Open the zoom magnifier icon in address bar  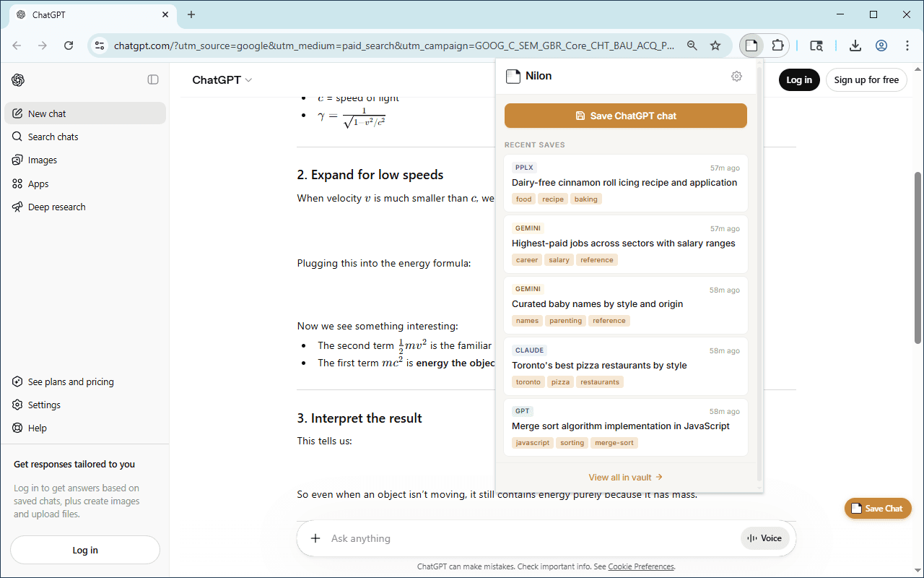click(692, 46)
